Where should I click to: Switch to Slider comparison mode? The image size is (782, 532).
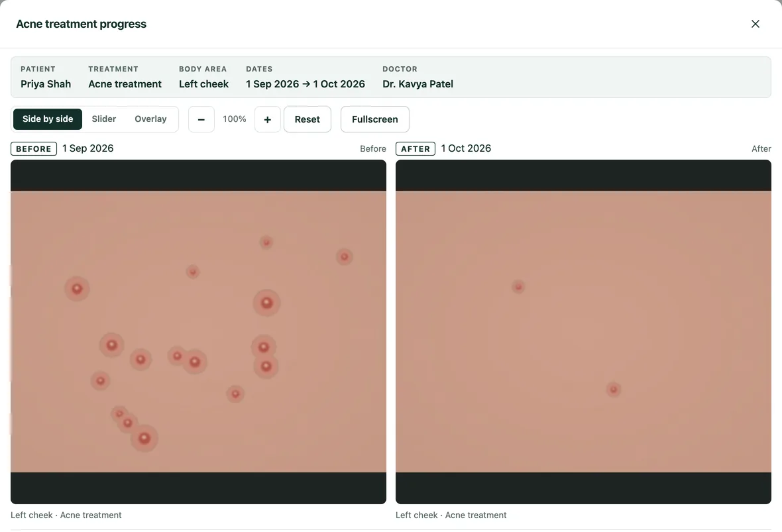coord(104,119)
